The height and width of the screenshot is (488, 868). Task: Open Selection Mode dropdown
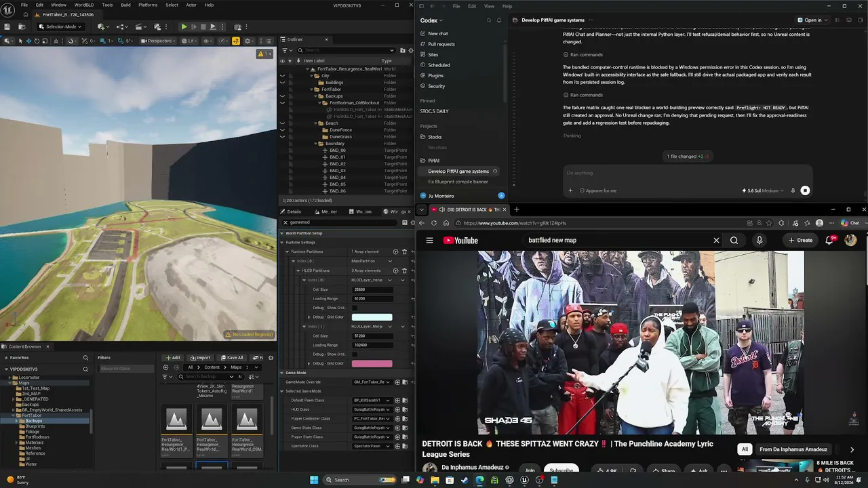coord(60,26)
